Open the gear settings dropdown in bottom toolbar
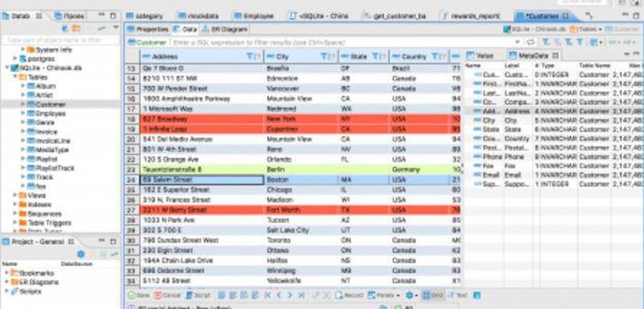 coord(411,295)
